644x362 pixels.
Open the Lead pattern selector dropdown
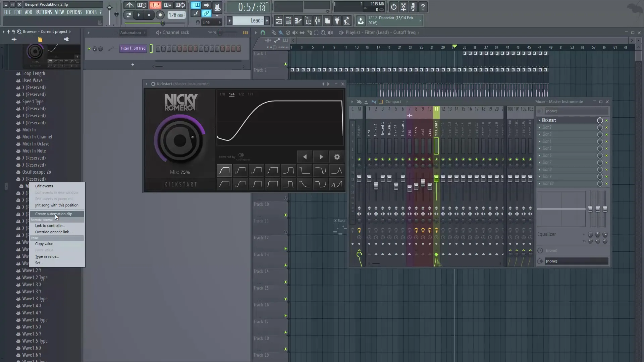coord(248,21)
